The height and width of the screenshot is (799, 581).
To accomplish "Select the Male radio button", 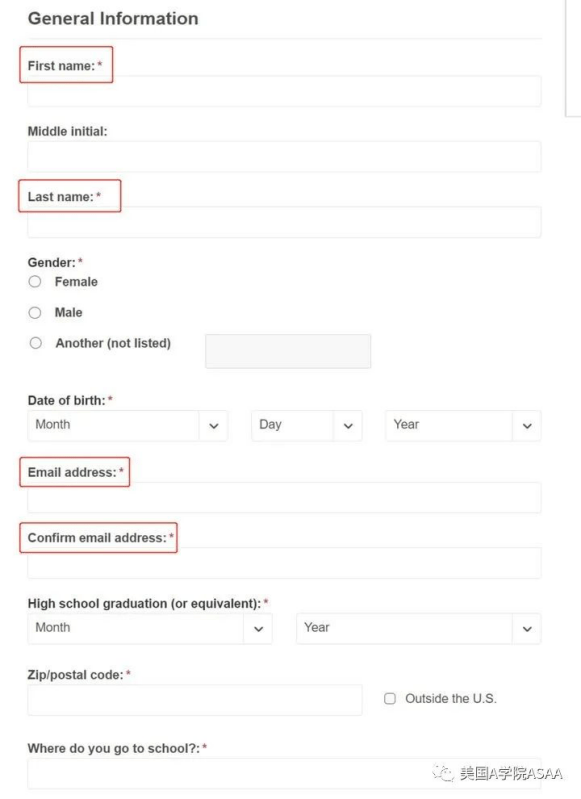I will (35, 312).
